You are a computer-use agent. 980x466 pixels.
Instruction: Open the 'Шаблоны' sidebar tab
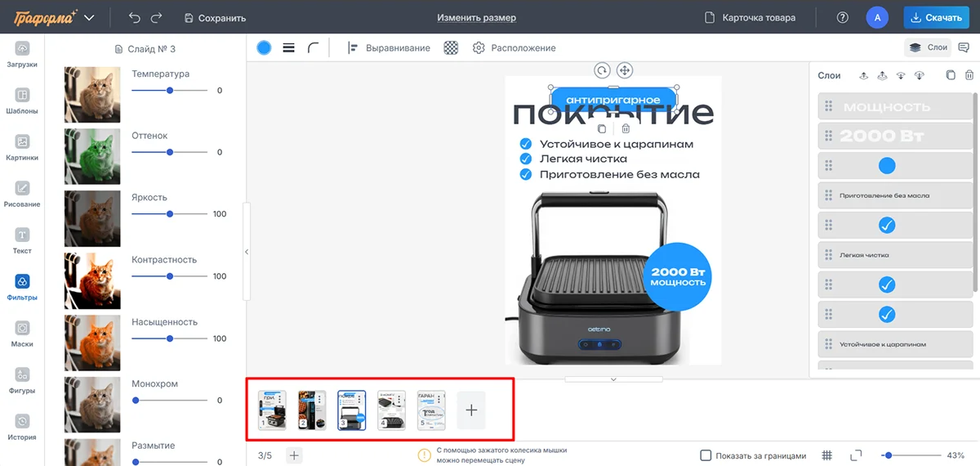(22, 101)
